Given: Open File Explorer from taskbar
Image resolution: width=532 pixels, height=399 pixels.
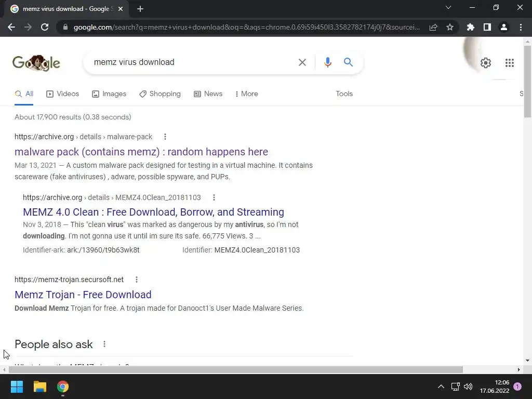Looking at the screenshot, I should coord(39,387).
